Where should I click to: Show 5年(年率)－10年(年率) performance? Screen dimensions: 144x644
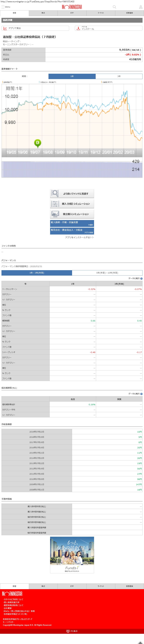coord(107,273)
